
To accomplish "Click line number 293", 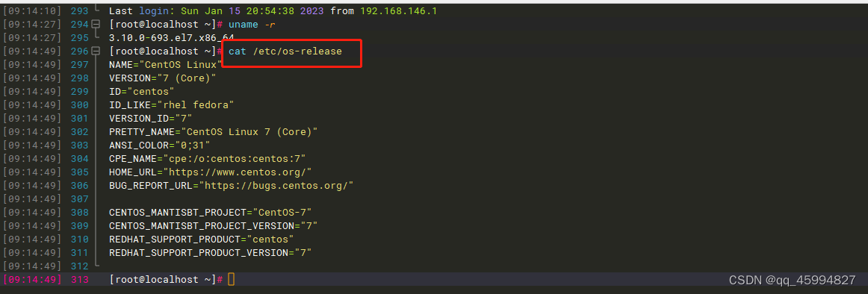I will [80, 10].
